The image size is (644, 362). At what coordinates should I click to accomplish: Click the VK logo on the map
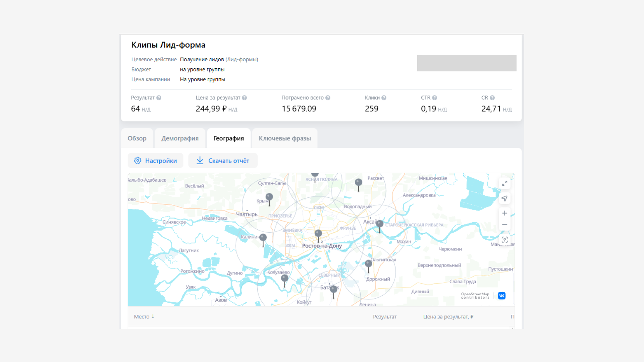502,296
